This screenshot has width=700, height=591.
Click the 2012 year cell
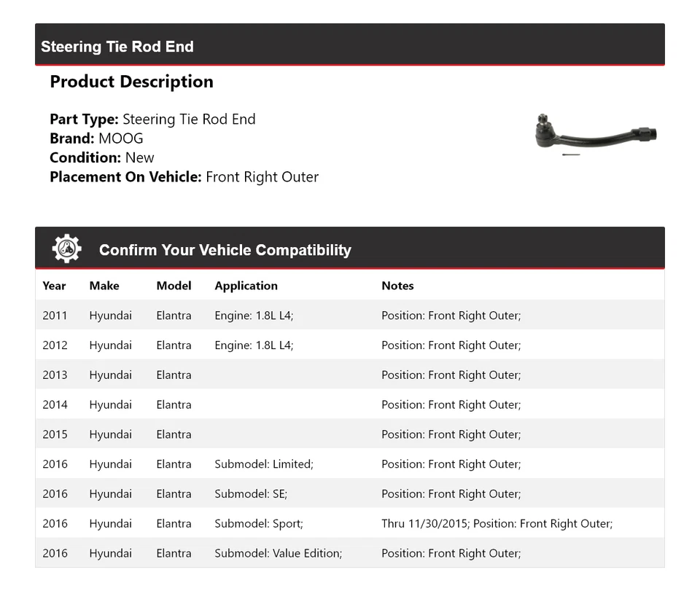point(55,345)
